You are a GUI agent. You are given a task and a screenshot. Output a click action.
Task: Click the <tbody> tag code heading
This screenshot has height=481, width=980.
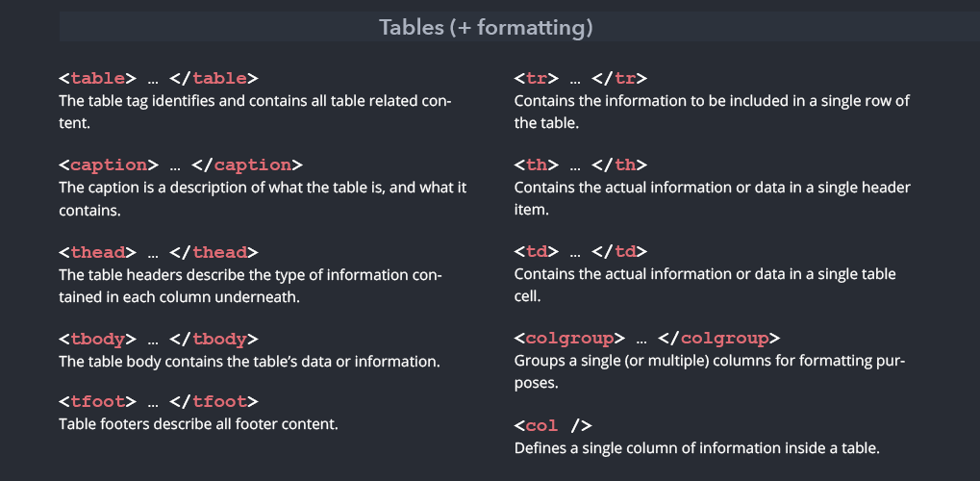[158, 339]
